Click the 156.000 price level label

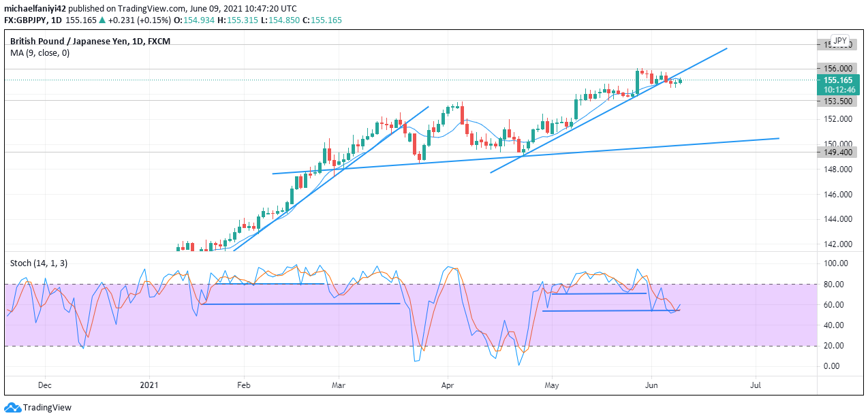coord(837,69)
